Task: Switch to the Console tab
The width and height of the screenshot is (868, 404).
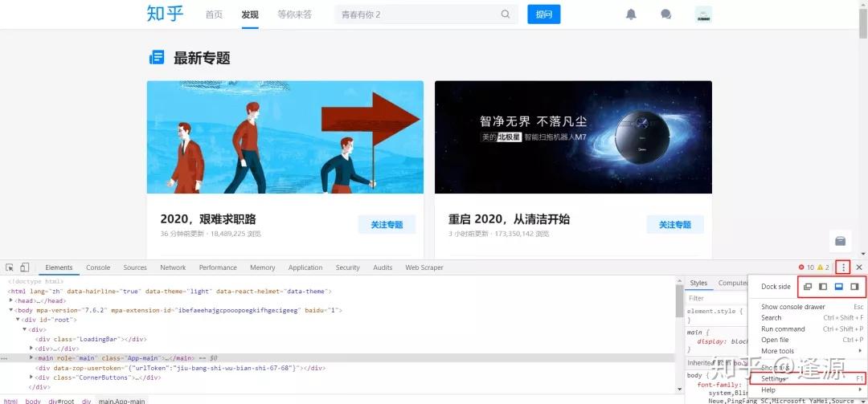Action: click(98, 267)
